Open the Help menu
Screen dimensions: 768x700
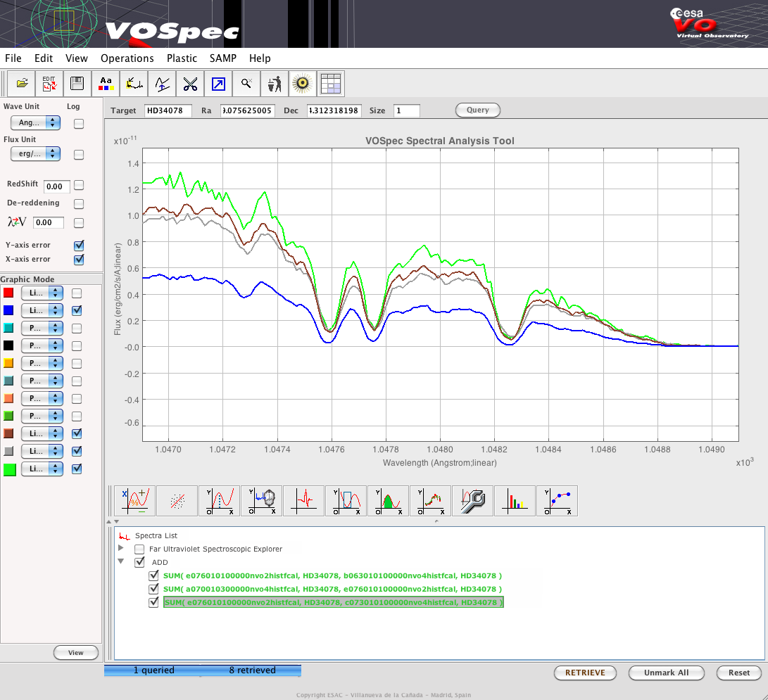(260, 58)
